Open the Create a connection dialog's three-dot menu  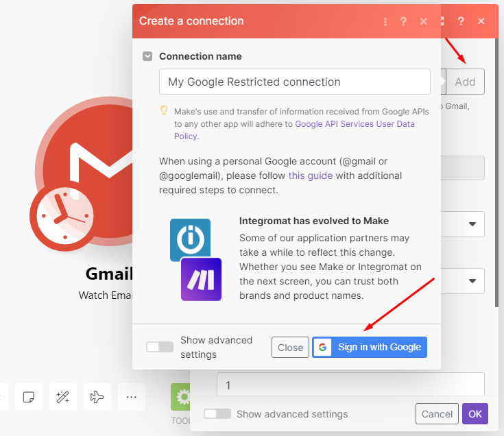[385, 21]
